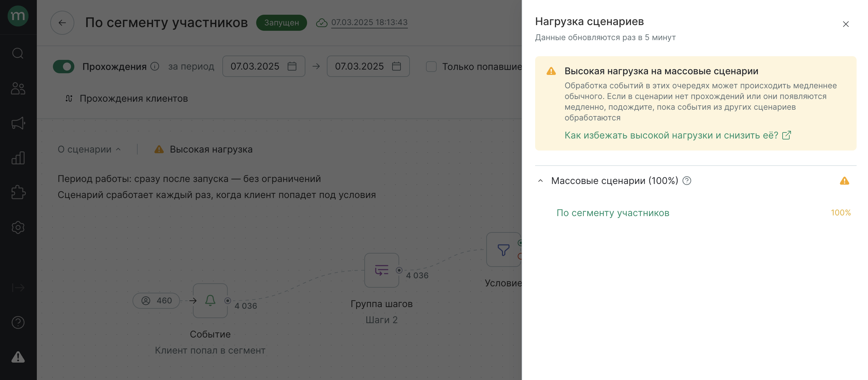Expand sidebar using arrow-to-right icon
This screenshot has height=380, width=868.
18,288
